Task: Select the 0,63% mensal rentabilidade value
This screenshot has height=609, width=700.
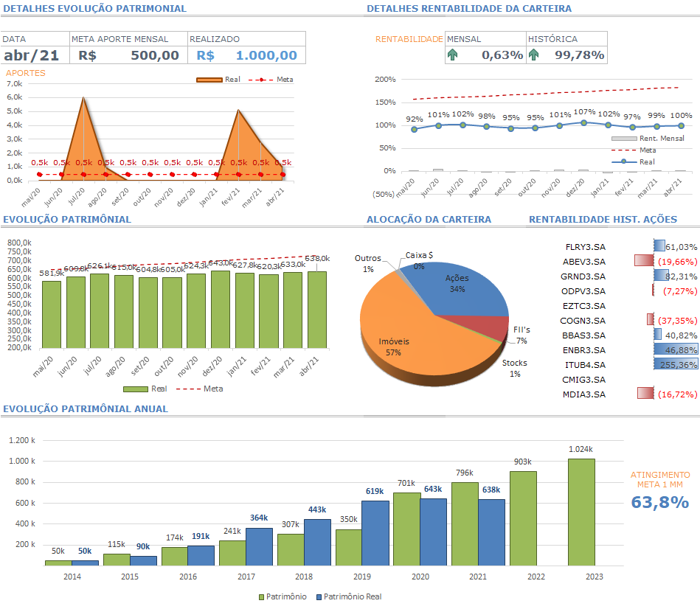Action: click(x=502, y=55)
